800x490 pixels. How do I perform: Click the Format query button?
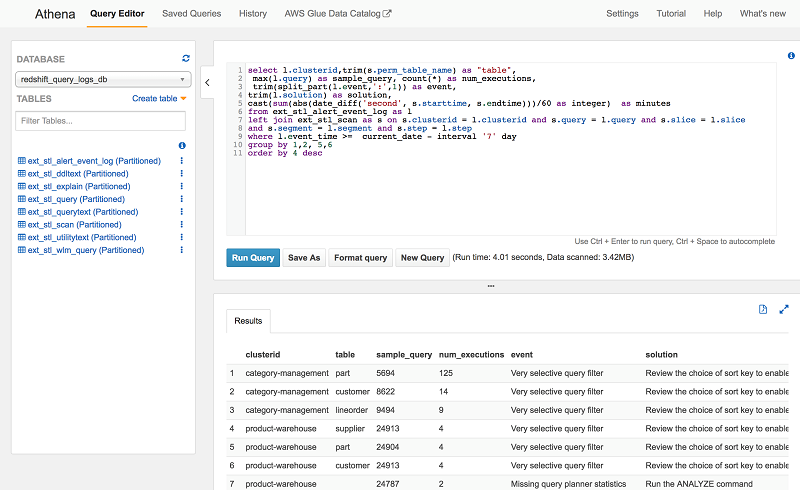pos(361,258)
